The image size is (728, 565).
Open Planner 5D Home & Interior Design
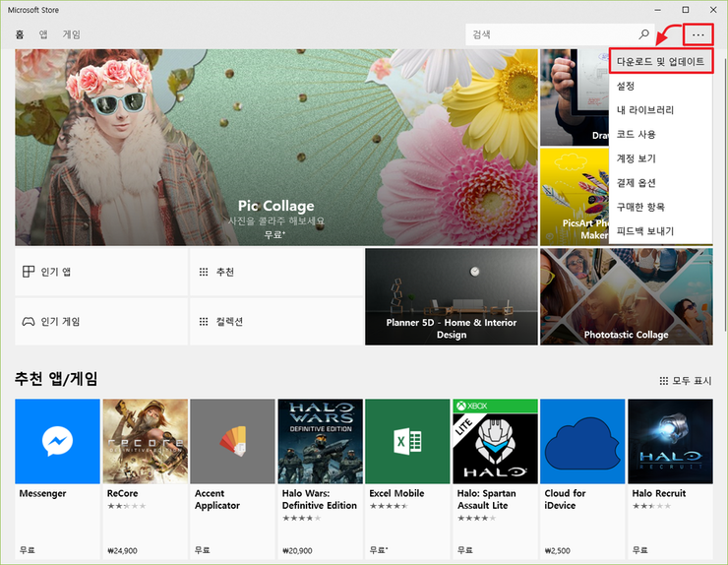click(x=452, y=296)
